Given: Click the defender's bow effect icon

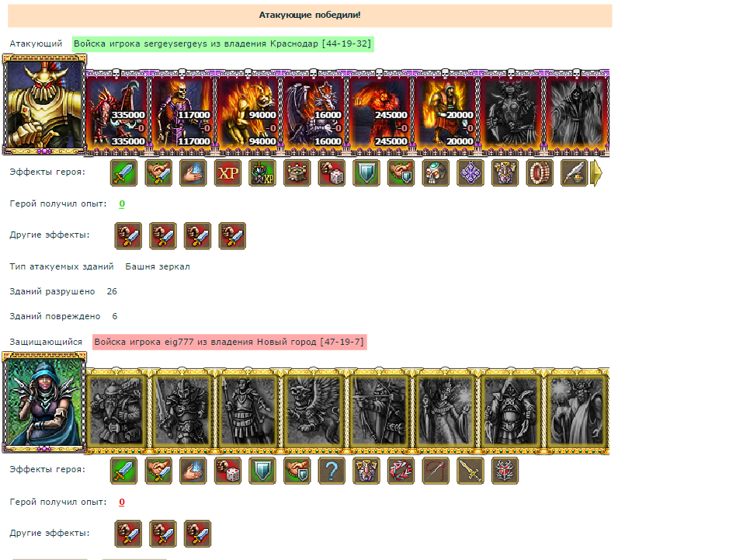Looking at the screenshot, I should point(436,471).
